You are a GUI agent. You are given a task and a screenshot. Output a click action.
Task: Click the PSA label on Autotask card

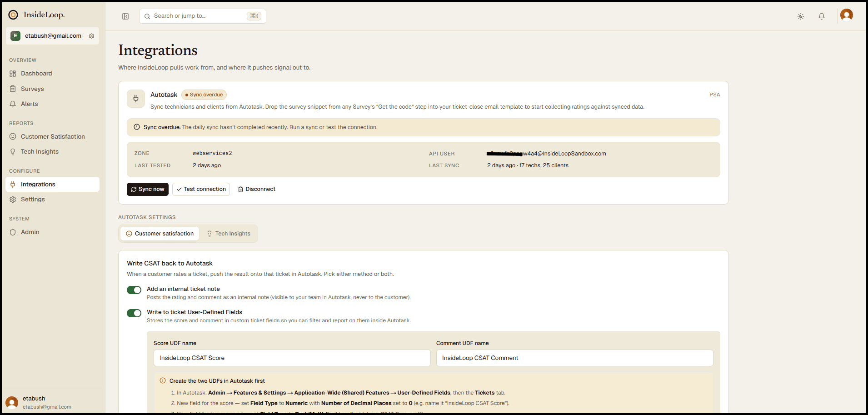click(715, 95)
